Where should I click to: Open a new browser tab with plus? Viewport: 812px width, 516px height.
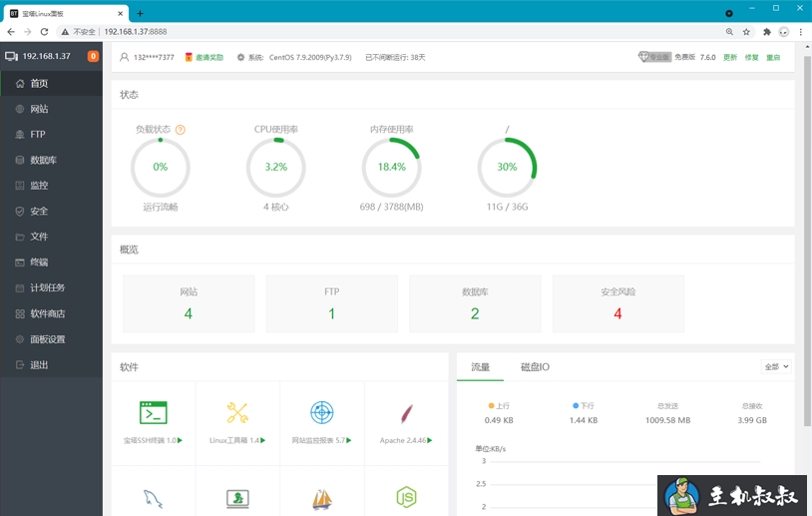(x=140, y=13)
